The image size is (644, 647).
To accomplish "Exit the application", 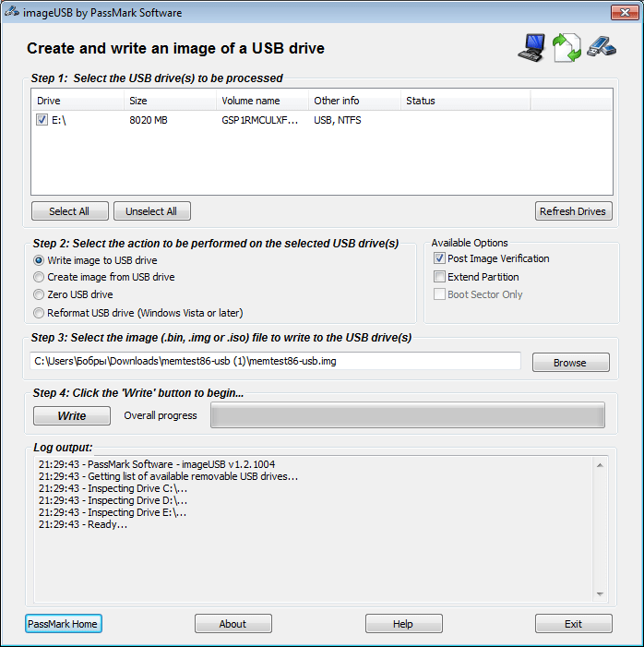I will click(574, 624).
